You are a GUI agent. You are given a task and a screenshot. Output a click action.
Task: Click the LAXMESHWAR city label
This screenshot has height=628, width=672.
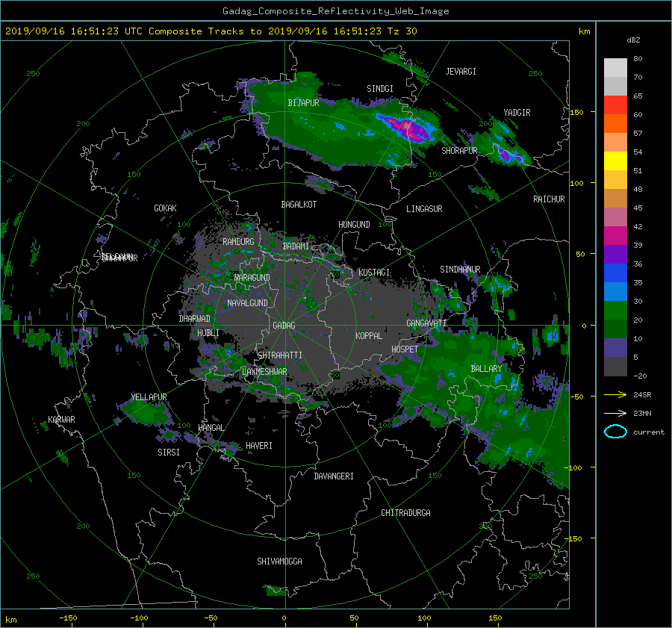coord(264,372)
